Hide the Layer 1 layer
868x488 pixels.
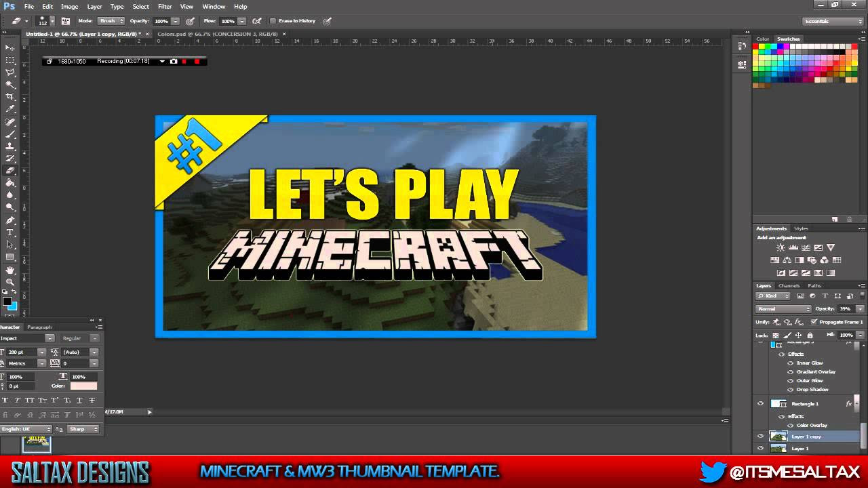(x=760, y=449)
